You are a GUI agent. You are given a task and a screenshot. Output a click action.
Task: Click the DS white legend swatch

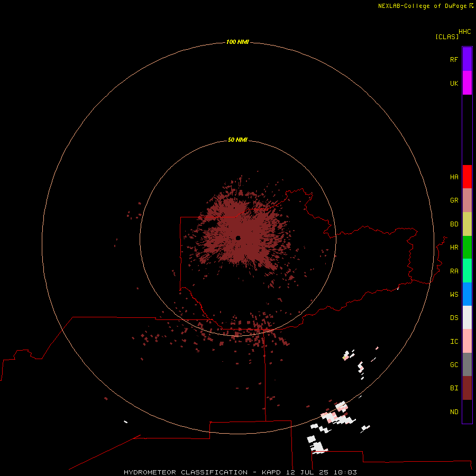[x=467, y=317]
